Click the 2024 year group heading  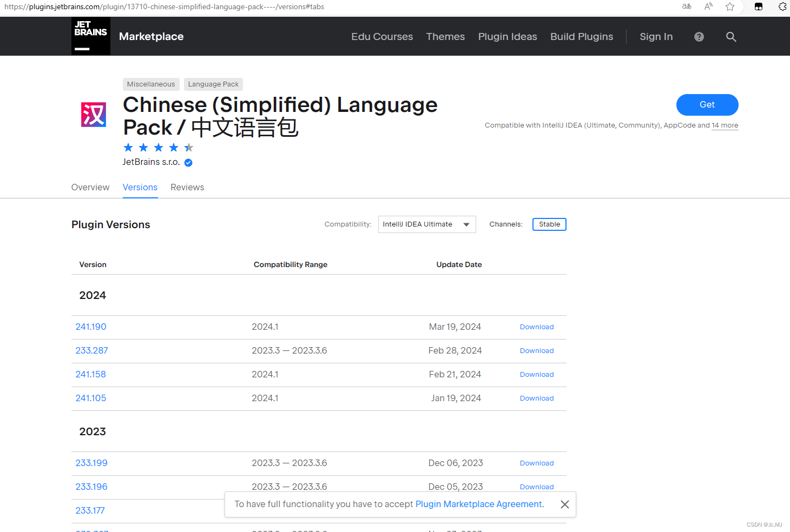coord(93,296)
